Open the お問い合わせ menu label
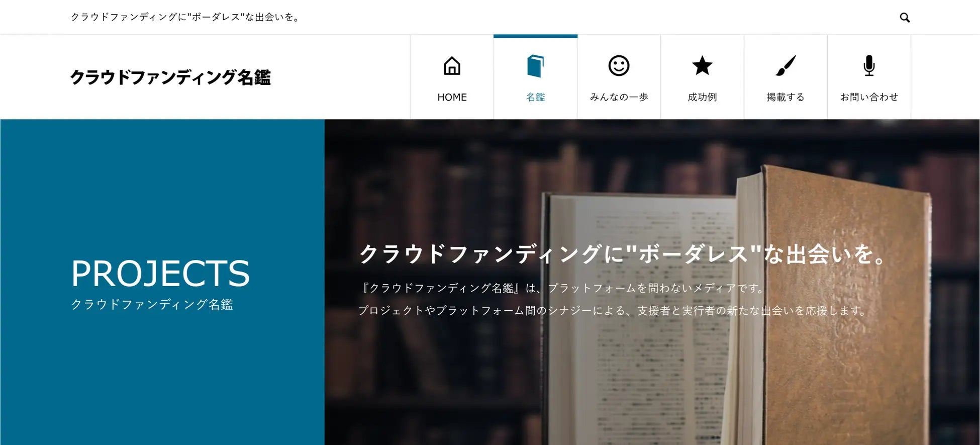Viewport: 980px width, 445px height. pos(869,97)
